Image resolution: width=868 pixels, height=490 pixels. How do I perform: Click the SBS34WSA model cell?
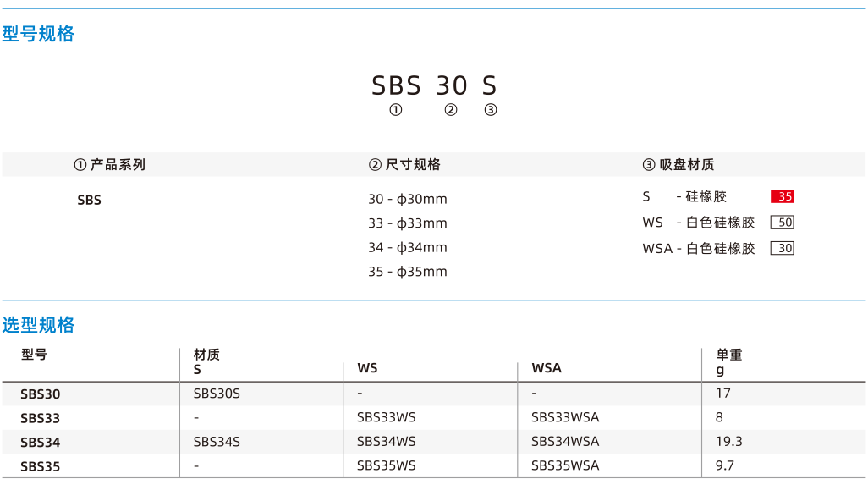point(565,442)
